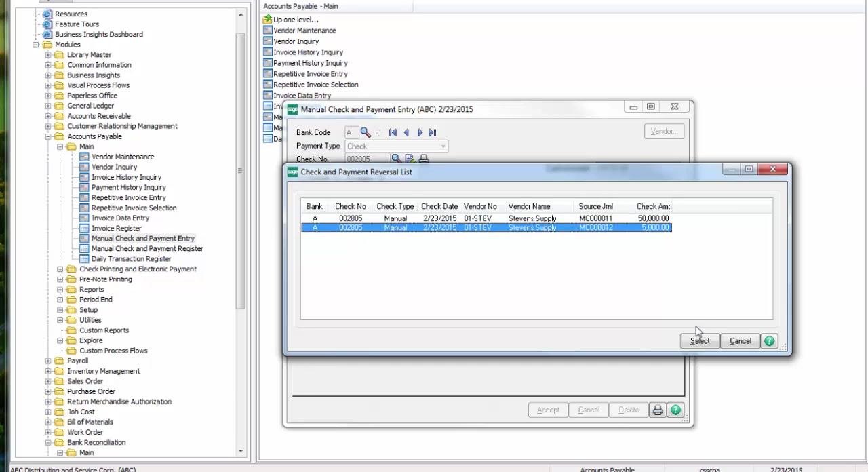Image resolution: width=868 pixels, height=472 pixels.
Task: Click Cancel in the Reversal List dialog
Action: [740, 341]
